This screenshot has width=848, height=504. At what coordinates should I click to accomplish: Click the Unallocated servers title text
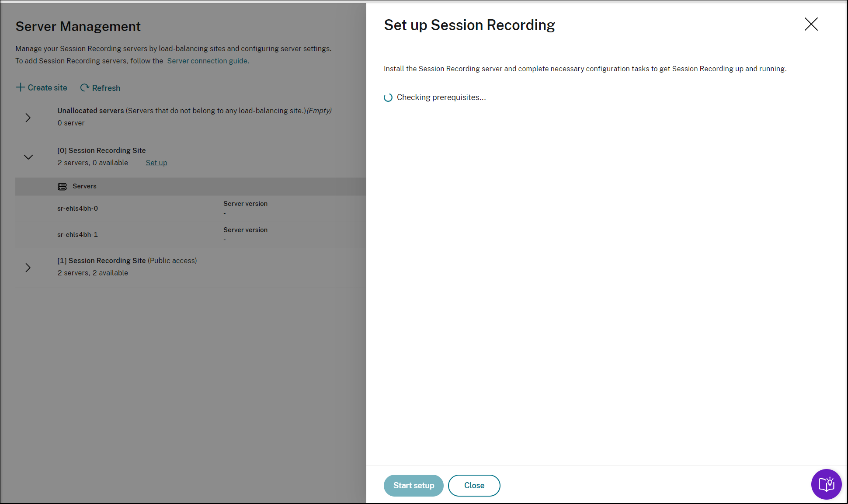(x=90, y=111)
